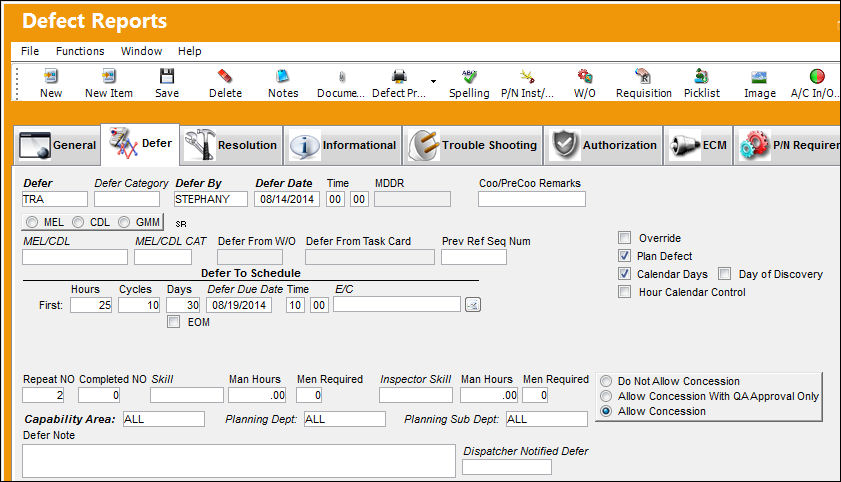Click the Image toolbar icon

coord(759,77)
